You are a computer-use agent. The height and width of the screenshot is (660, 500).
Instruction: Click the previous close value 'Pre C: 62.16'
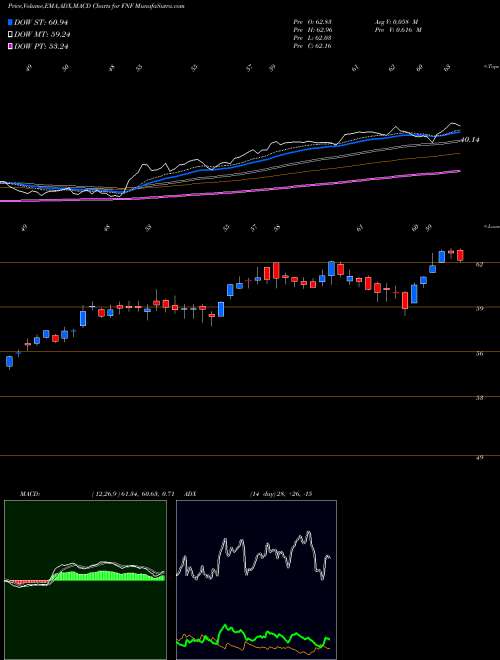[313, 46]
